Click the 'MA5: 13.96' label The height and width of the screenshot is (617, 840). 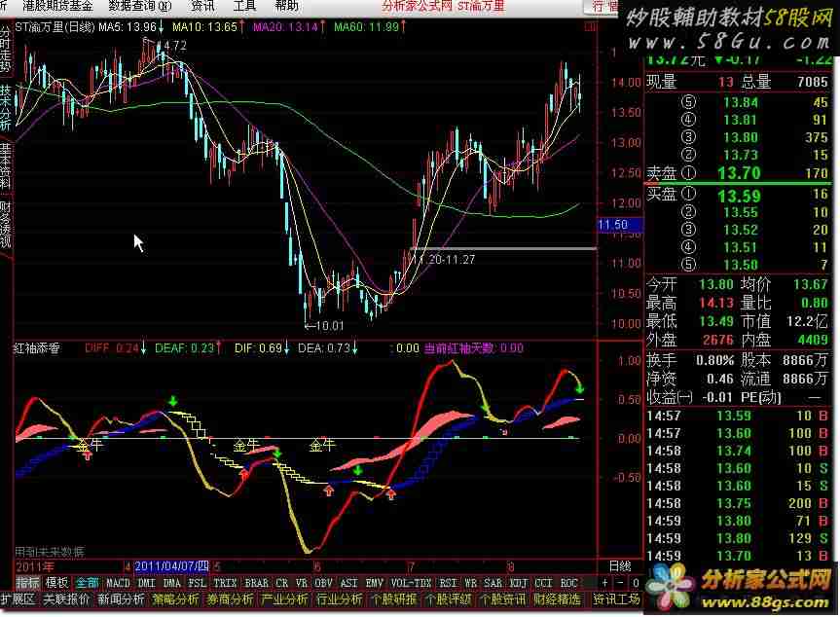[128, 27]
